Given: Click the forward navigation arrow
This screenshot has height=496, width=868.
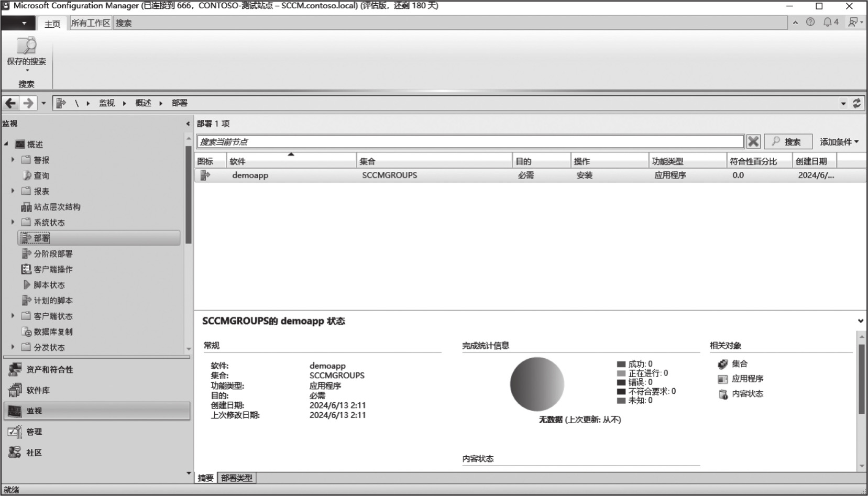Looking at the screenshot, I should (28, 103).
